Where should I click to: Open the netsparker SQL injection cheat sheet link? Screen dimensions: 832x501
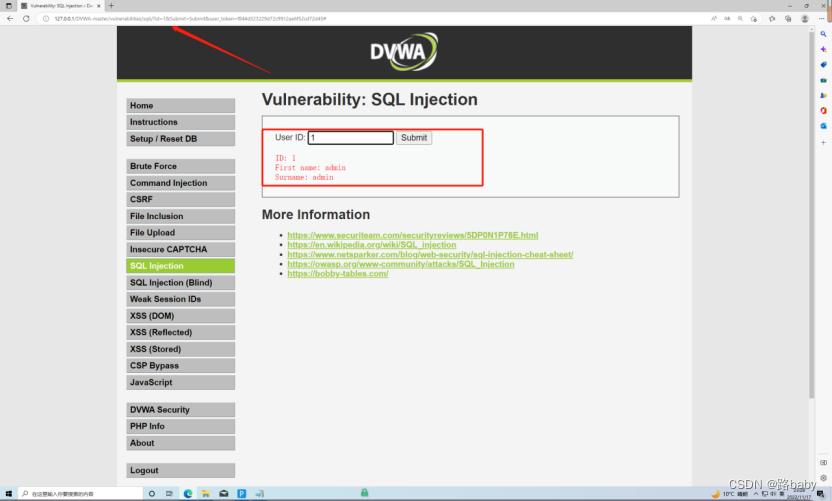click(x=430, y=254)
